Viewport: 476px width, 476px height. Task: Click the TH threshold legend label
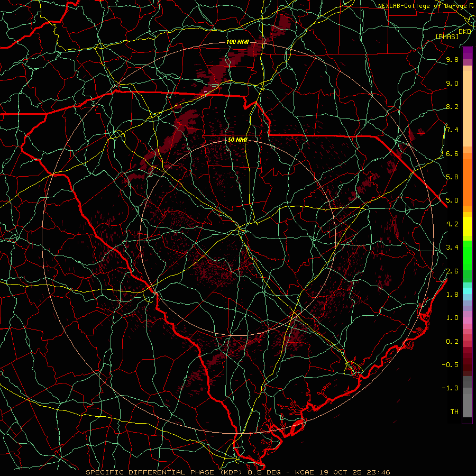pyautogui.click(x=454, y=411)
